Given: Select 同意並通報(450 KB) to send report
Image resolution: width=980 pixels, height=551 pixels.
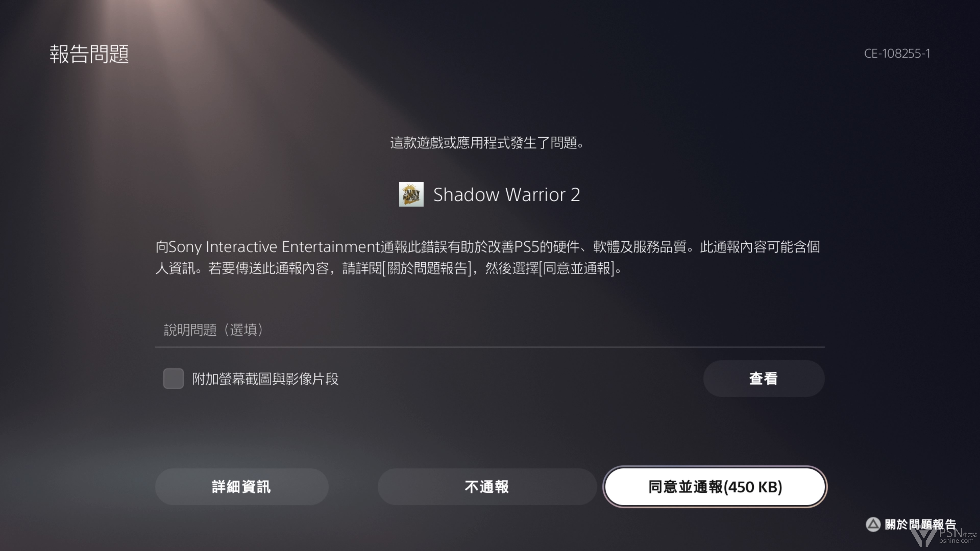Looking at the screenshot, I should point(715,487).
